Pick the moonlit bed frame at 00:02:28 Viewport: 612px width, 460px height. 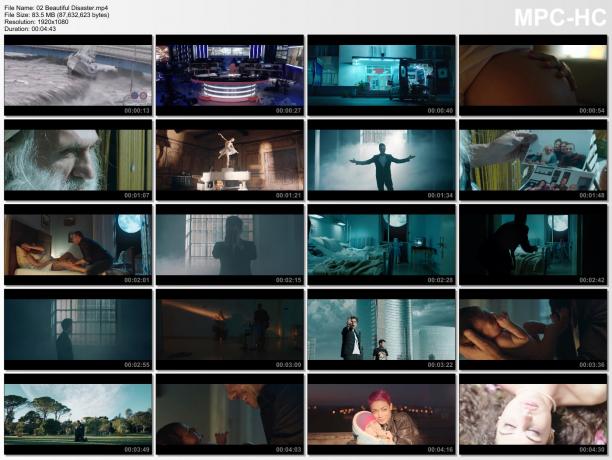click(x=381, y=245)
